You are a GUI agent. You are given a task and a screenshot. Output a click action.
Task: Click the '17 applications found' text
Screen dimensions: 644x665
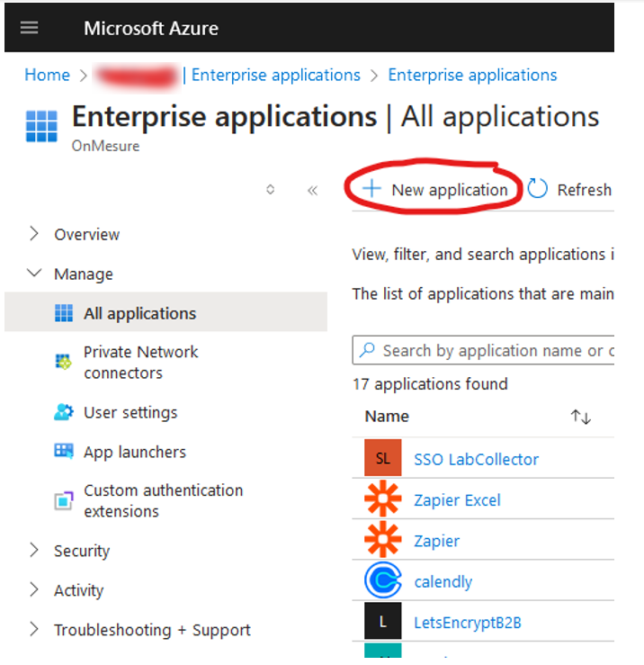tap(430, 384)
